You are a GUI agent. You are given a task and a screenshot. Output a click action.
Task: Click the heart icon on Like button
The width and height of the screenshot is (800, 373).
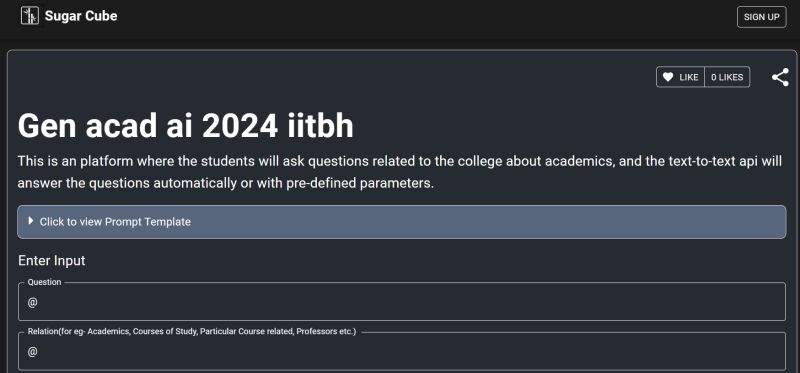click(x=668, y=77)
